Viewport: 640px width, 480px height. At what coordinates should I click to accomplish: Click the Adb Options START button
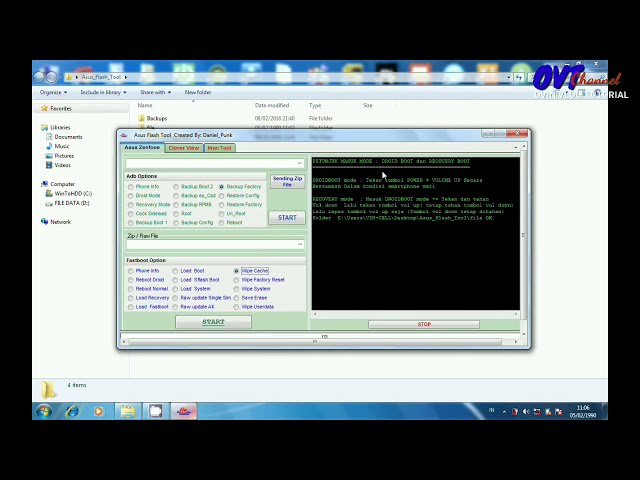287,218
